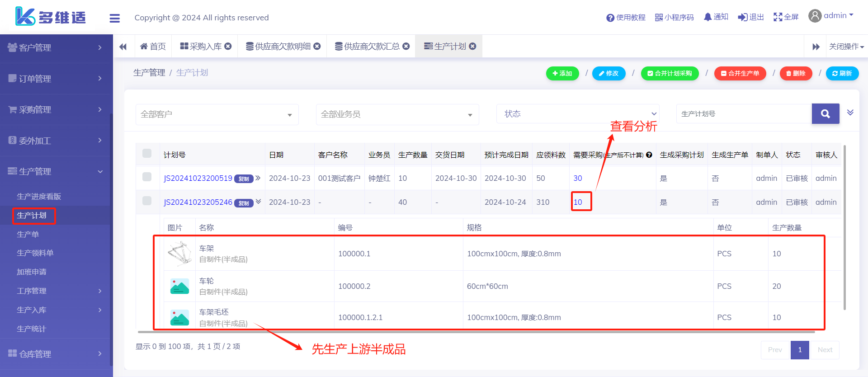Open the 状态 status dropdown
This screenshot has width=868, height=377.
(x=578, y=114)
